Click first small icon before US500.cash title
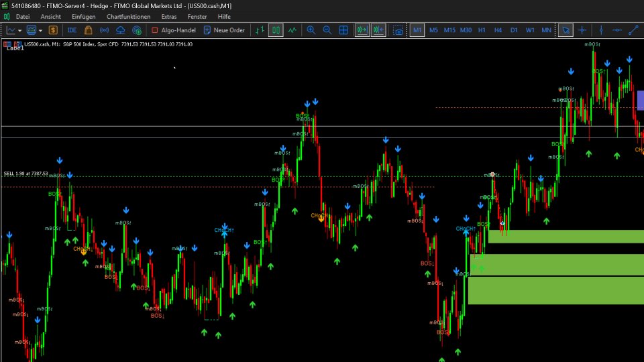Screen dimensions: 644x362 7,44
